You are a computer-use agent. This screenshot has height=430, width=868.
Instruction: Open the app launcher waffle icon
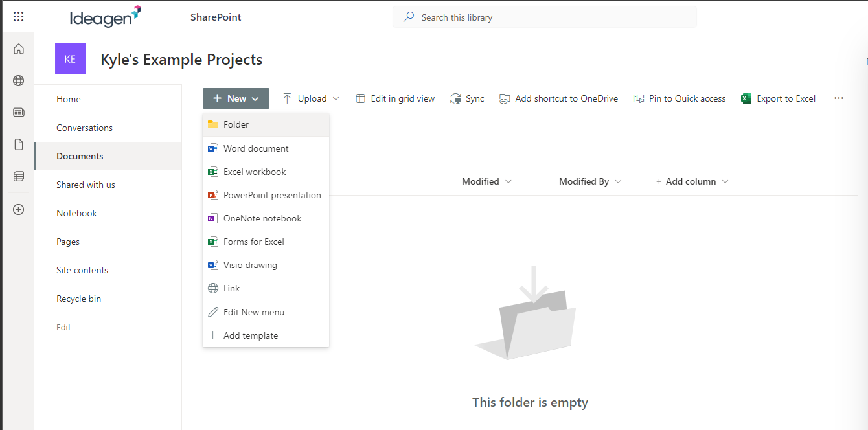coord(18,17)
